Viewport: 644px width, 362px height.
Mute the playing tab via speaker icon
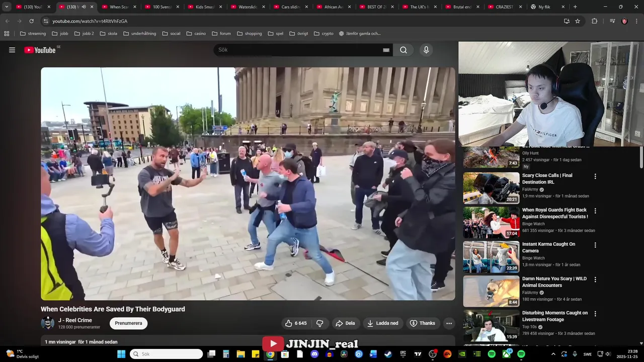point(84,7)
